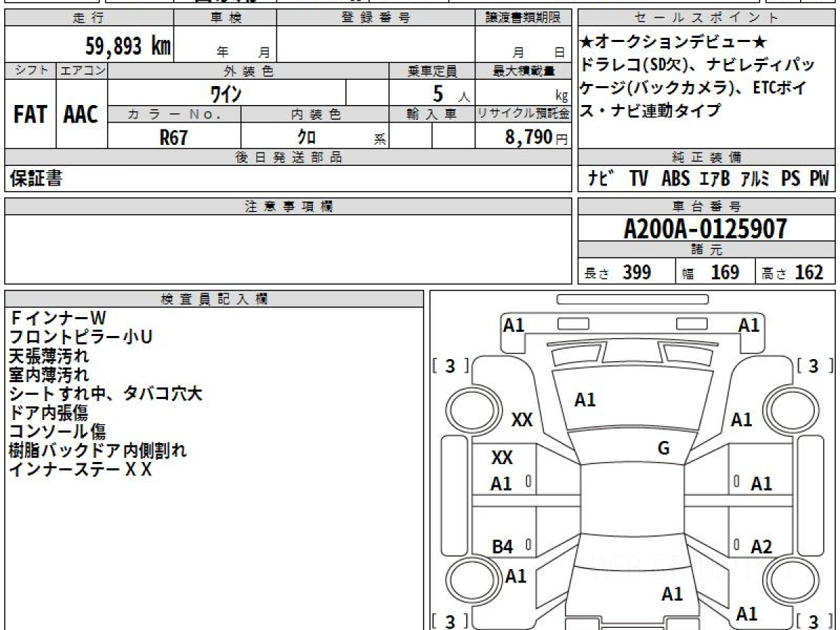Screen dimensions: 840x630
Task: Select the 長さ 399 dimension
Action: (x=618, y=272)
